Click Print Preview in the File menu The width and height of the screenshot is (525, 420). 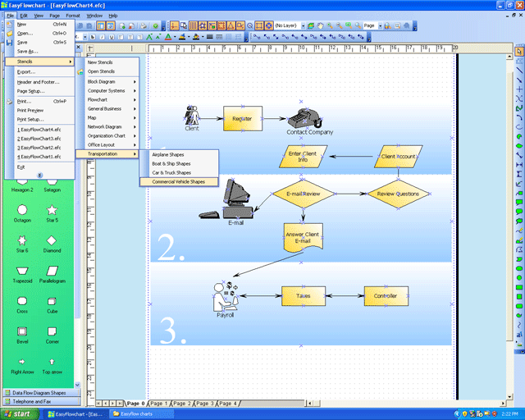(x=30, y=110)
